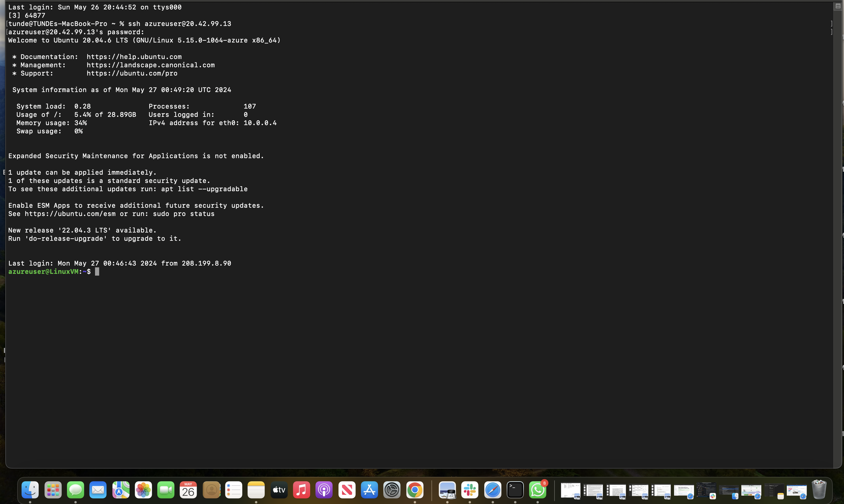Open the Preview app in dock
The height and width of the screenshot is (504, 844).
coord(447,490)
